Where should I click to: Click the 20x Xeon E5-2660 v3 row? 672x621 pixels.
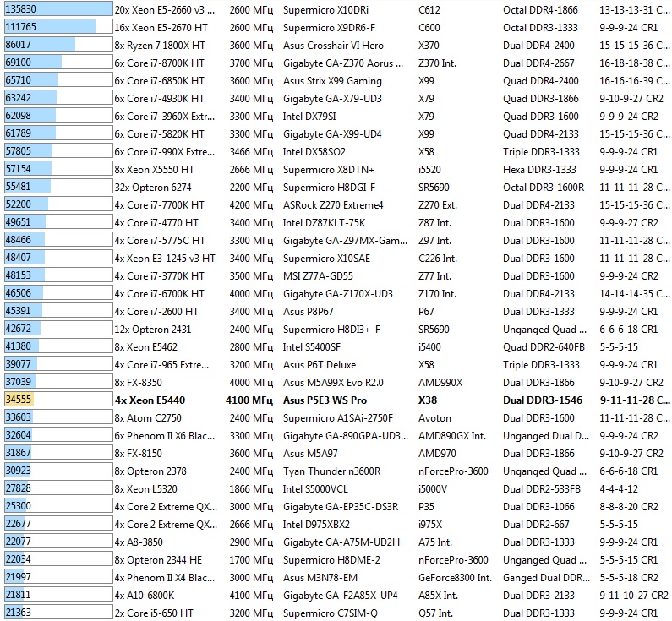(x=336, y=9)
